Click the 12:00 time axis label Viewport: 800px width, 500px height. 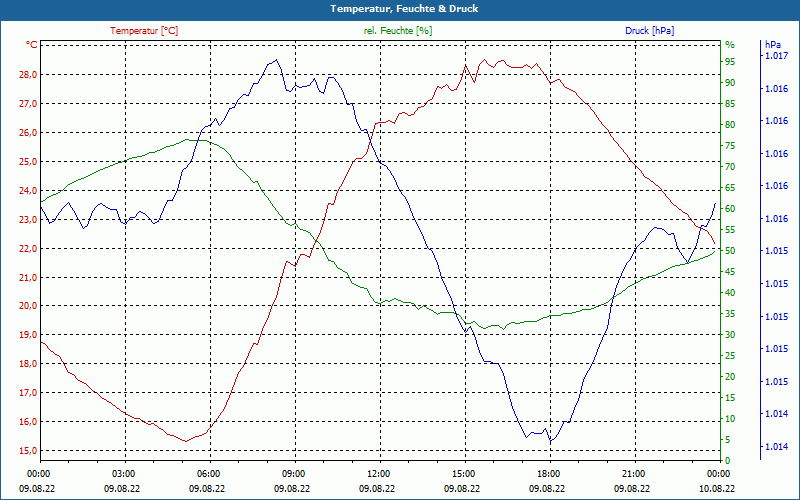pyautogui.click(x=378, y=474)
